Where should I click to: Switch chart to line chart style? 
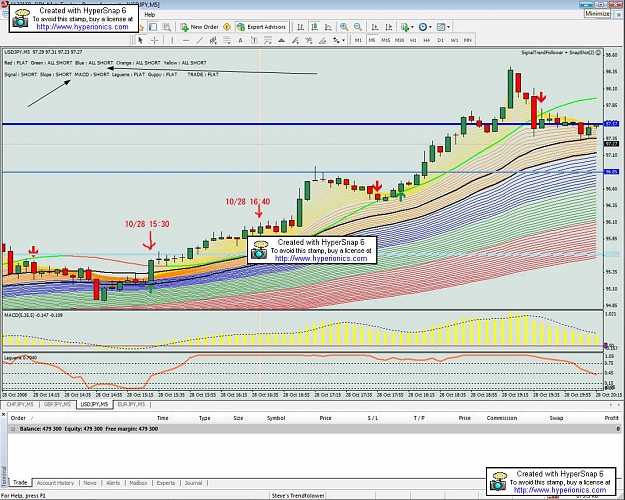[328, 27]
